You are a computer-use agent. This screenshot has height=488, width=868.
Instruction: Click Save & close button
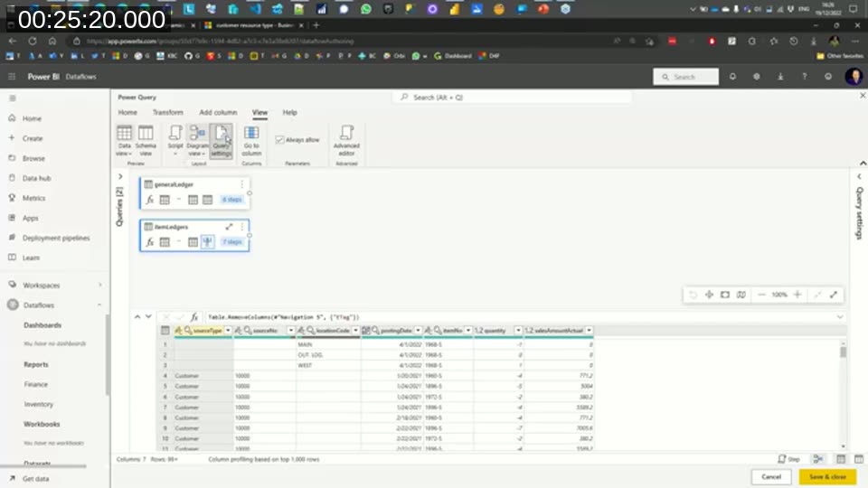(x=827, y=477)
